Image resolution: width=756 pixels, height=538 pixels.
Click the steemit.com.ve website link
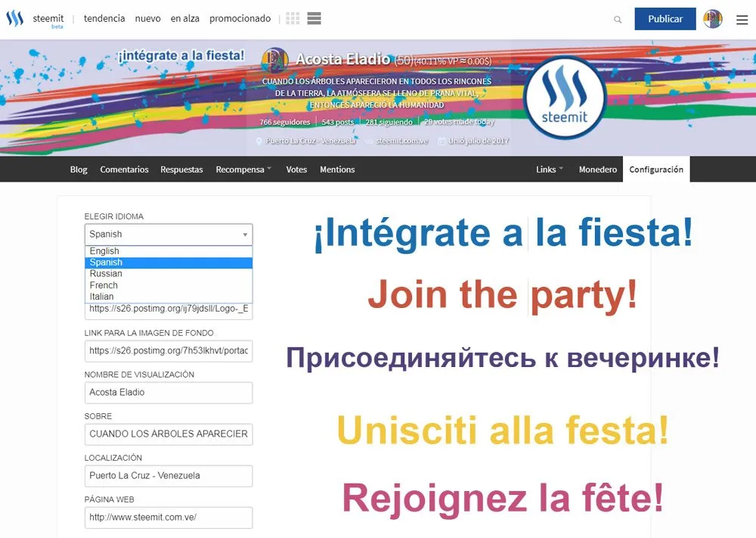pyautogui.click(x=402, y=141)
